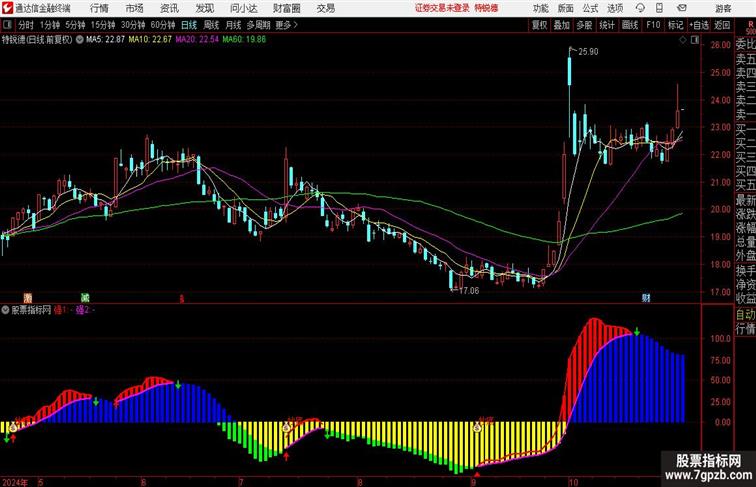Click the 通达信 red logo icon
This screenshot has width=756, height=487.
(x=7, y=8)
